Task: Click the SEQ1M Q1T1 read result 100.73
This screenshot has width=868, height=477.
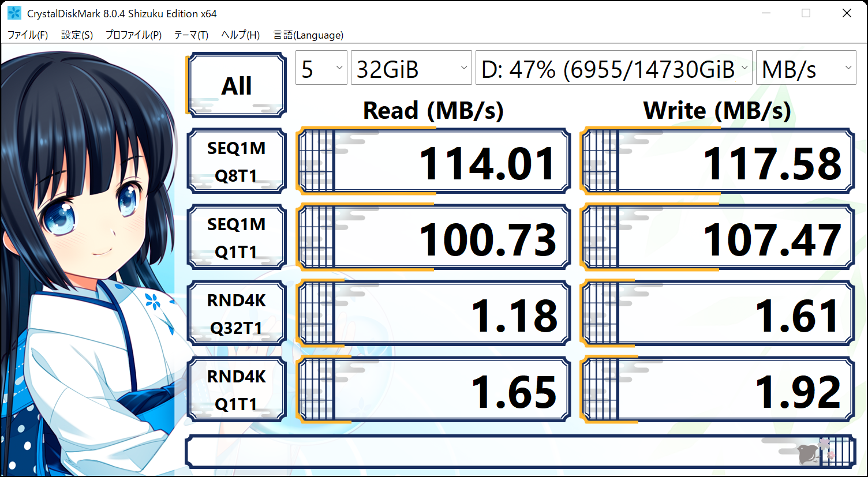Action: point(433,237)
